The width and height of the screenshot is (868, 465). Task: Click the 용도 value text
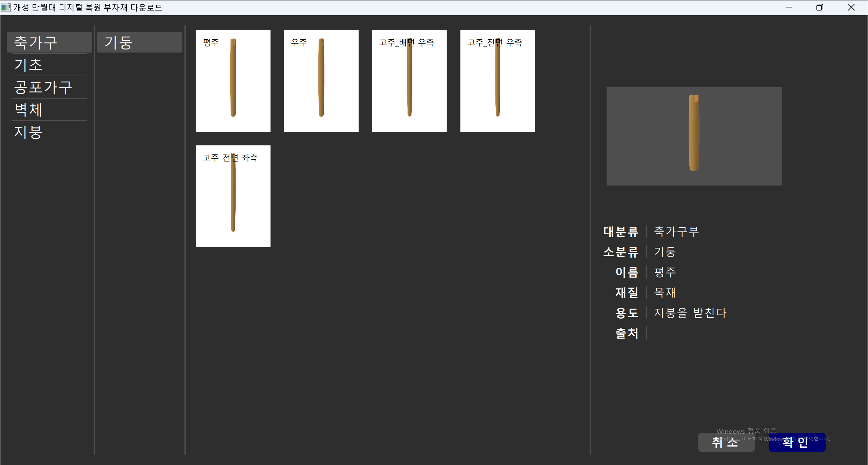pos(690,313)
